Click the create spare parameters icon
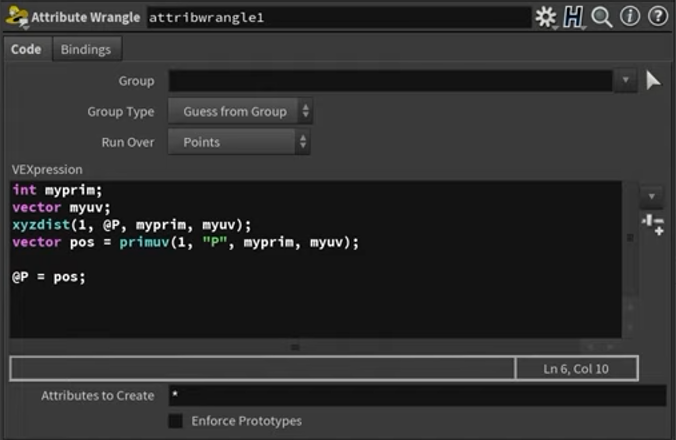Image resolution: width=676 pixels, height=440 pixels. pos(653,225)
